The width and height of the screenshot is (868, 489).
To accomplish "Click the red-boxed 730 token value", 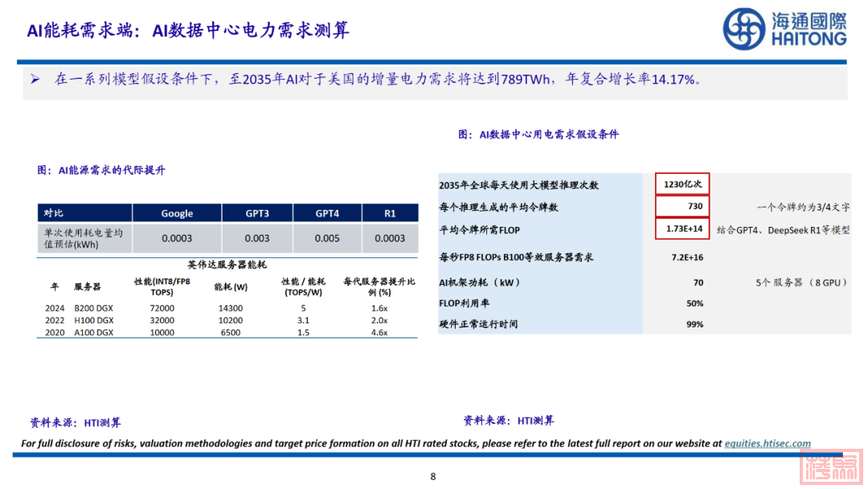I will (x=682, y=207).
